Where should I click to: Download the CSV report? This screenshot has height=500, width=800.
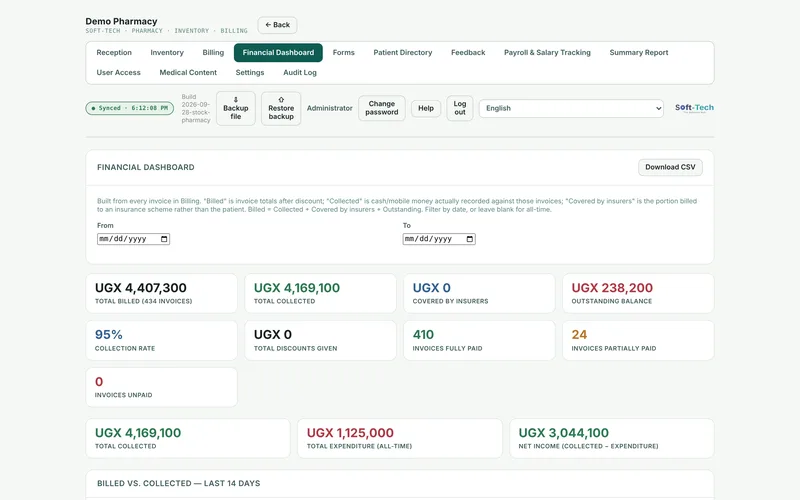point(670,167)
